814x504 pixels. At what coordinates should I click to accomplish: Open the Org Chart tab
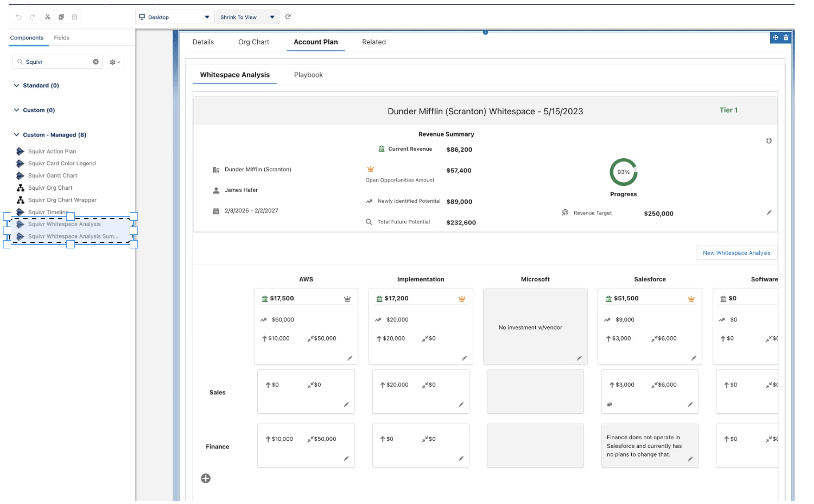(x=253, y=42)
